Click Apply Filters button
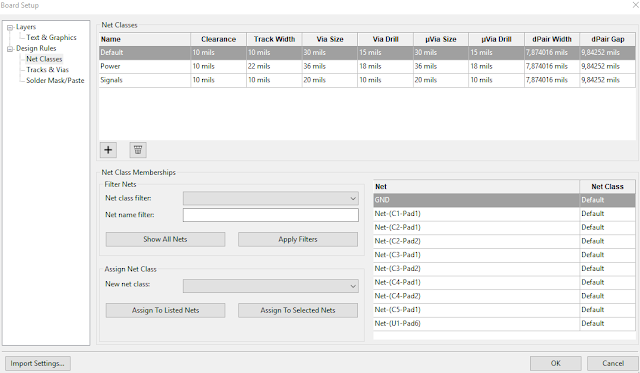 click(298, 240)
